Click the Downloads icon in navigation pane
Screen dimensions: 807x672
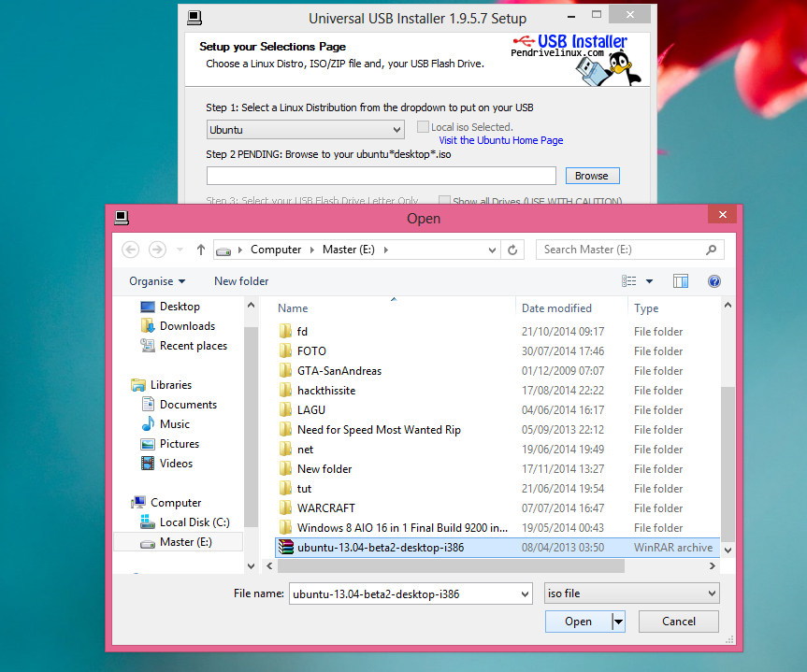[x=148, y=325]
